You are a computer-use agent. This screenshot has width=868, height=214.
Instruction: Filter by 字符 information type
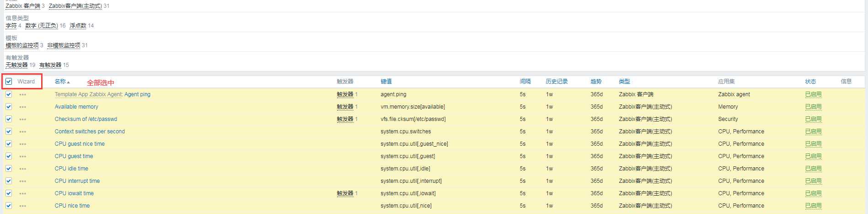pos(11,26)
